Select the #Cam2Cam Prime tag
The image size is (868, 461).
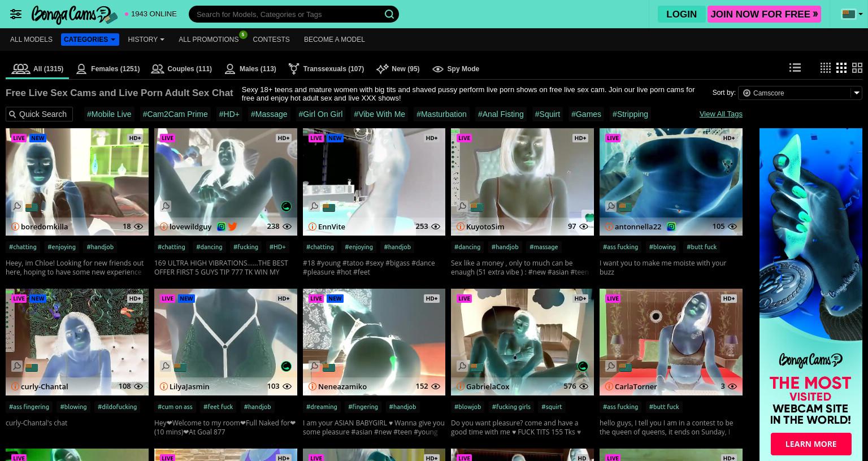click(175, 114)
